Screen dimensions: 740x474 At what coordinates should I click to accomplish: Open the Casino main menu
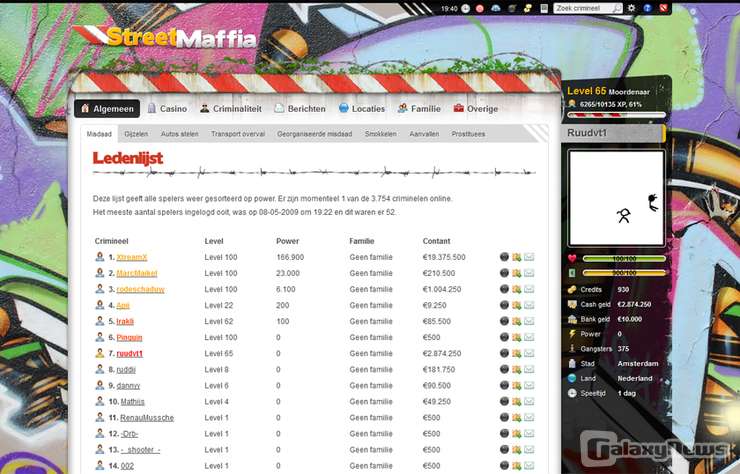point(167,109)
